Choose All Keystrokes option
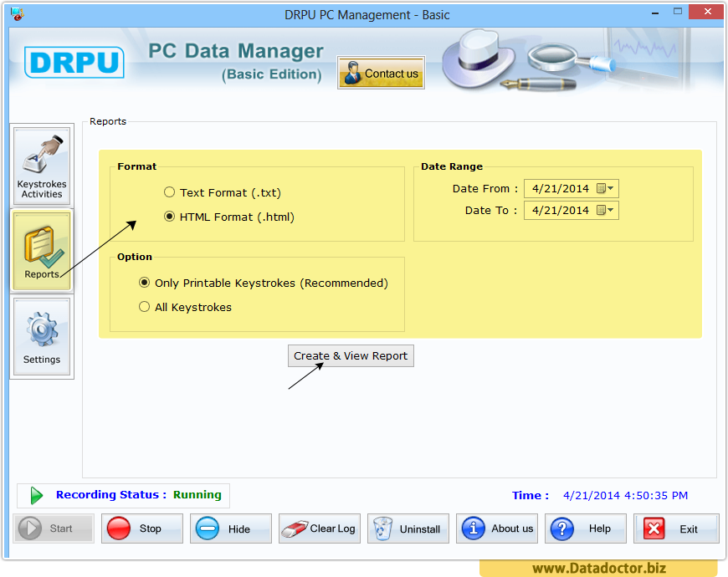This screenshot has width=728, height=577. point(145,307)
